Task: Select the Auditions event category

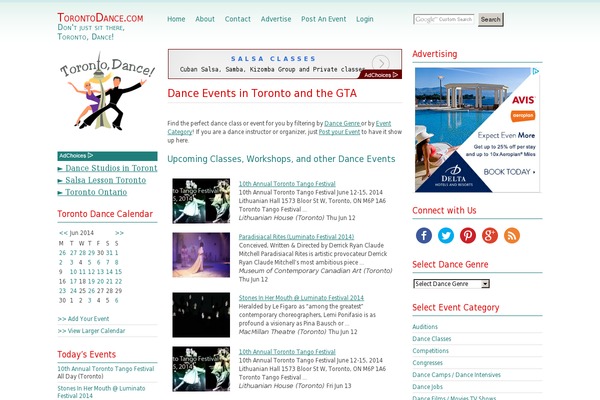Action: click(425, 327)
